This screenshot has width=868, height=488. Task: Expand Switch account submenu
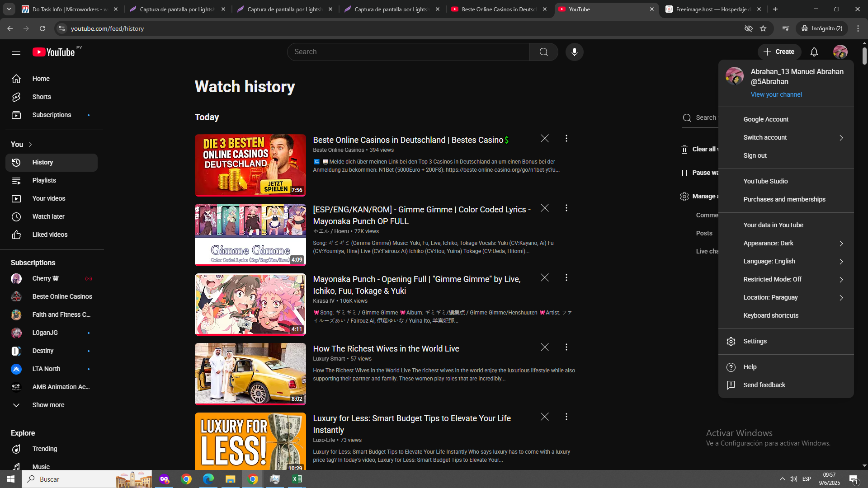coord(786,138)
